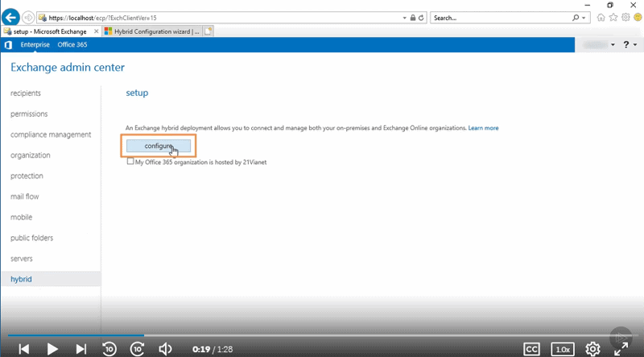Click the browser forward arrow button
Viewport: 644px width, 357px height.
pyautogui.click(x=28, y=18)
